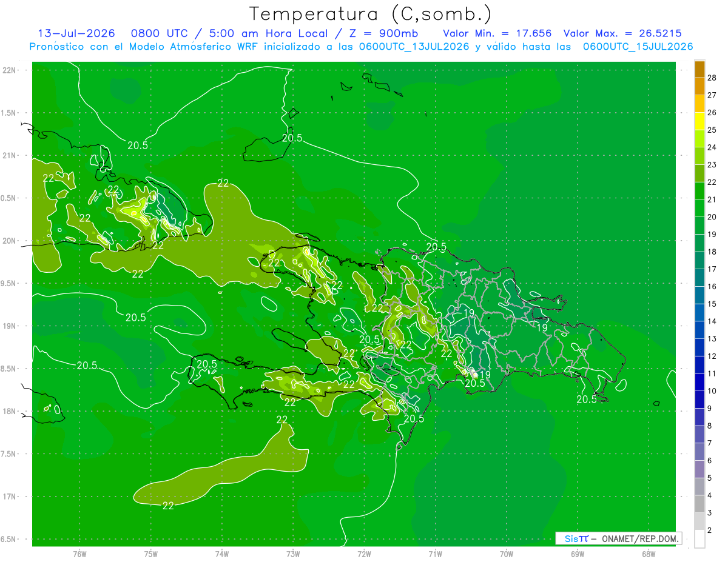Click the white bottom swatch below legend 2
Image resolution: width=728 pixels, height=562 pixels.
(x=699, y=538)
